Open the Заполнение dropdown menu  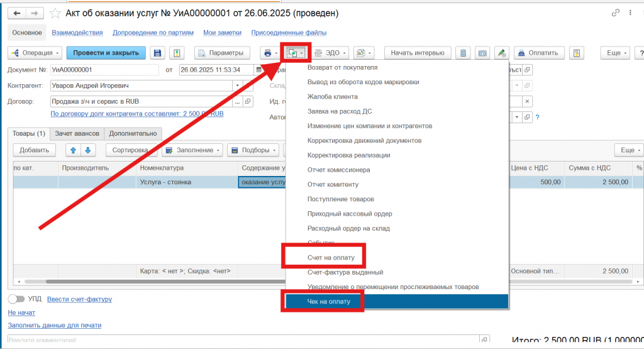click(x=192, y=150)
